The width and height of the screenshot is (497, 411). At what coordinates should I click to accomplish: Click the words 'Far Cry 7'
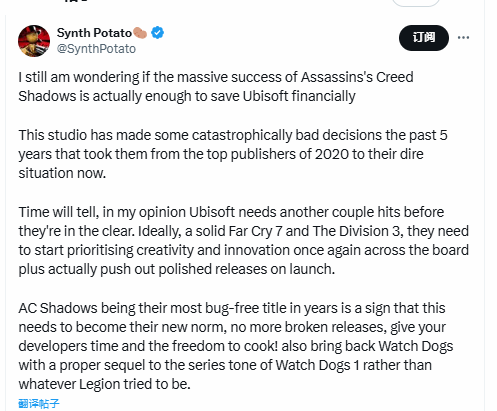[x=256, y=231]
